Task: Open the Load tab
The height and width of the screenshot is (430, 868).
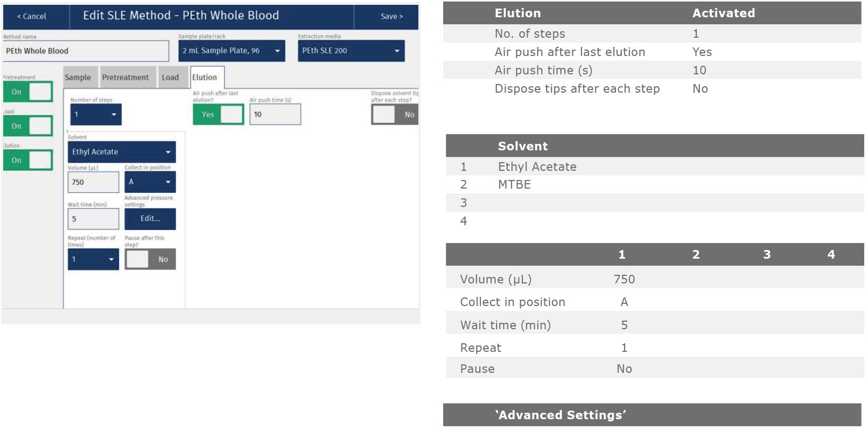Action: tap(170, 78)
